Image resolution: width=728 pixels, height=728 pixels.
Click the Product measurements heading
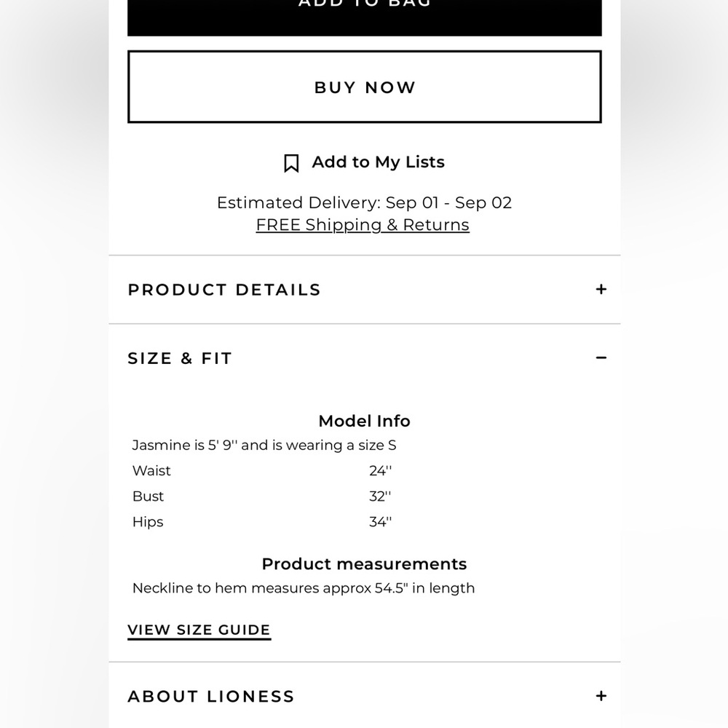pyautogui.click(x=365, y=563)
